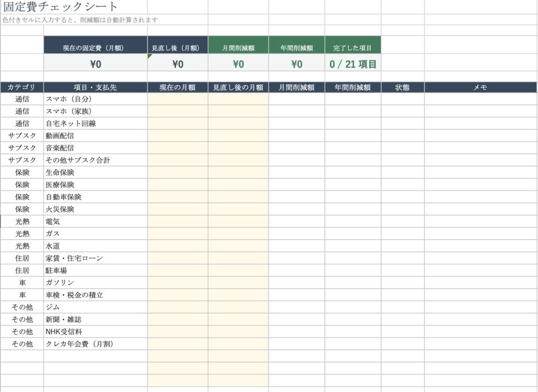Select the title cell 固定費チェックシート

(x=60, y=6)
